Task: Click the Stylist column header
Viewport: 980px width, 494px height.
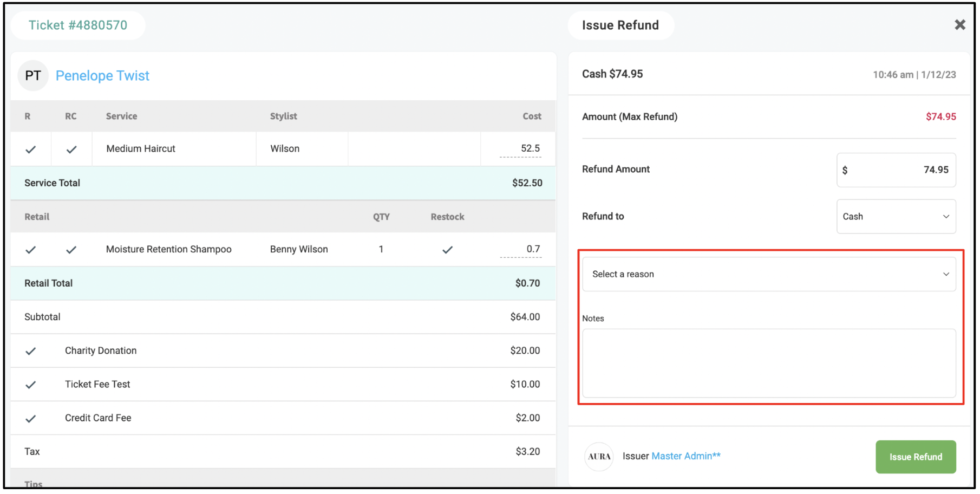Action: point(284,116)
